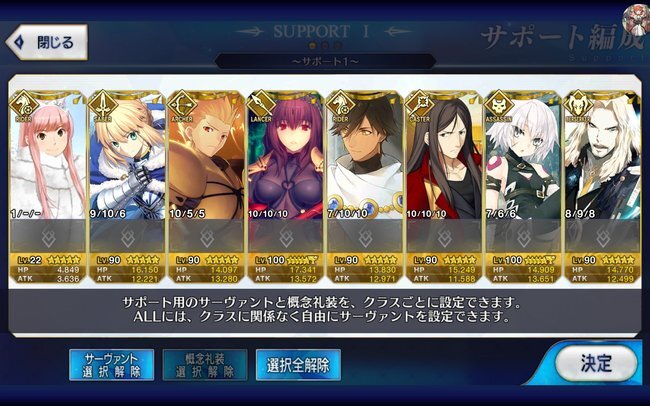Select the first Rider chess-knight icon

24,105
